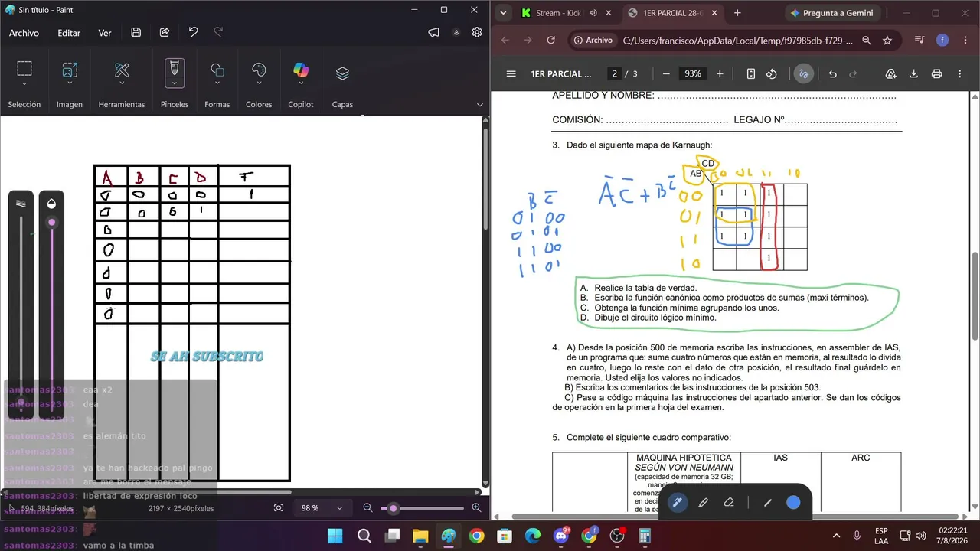Viewport: 980px width, 551px height.
Task: Expand the Herramientas dropdown
Action: [122, 83]
